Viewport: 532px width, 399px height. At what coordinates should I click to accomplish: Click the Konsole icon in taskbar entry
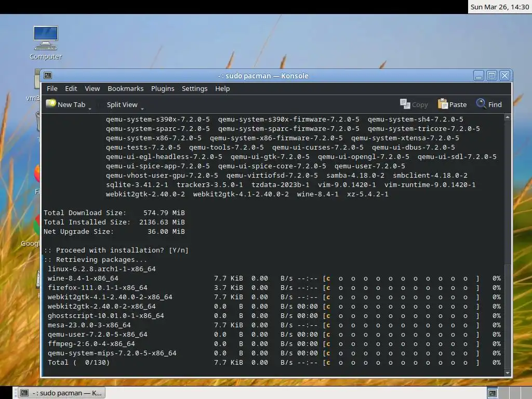pyautogui.click(x=24, y=393)
